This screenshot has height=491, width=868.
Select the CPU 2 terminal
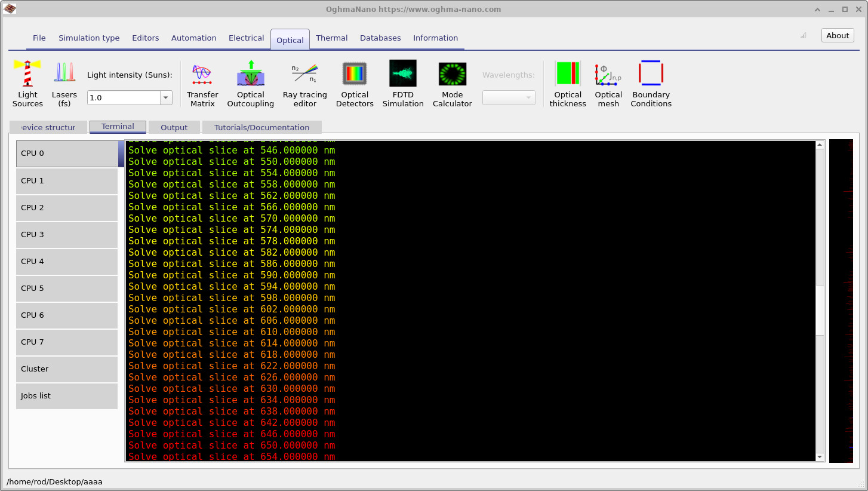click(x=67, y=208)
